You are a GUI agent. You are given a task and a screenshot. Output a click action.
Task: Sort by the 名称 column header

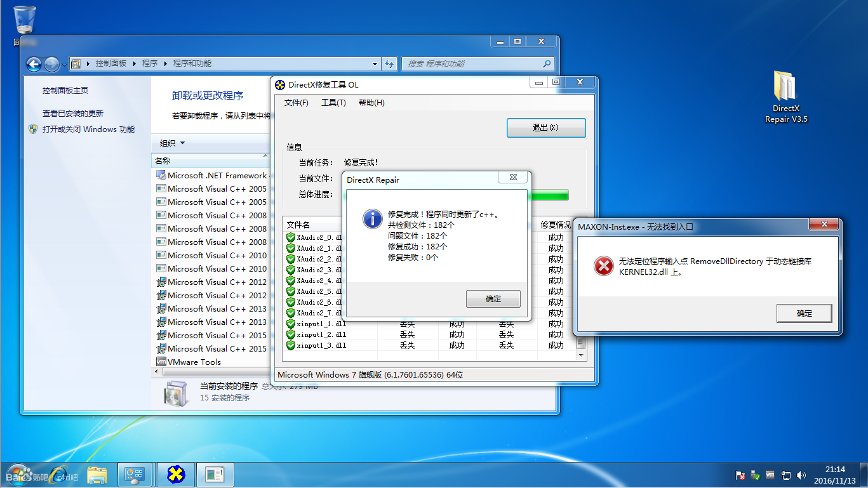click(x=211, y=161)
